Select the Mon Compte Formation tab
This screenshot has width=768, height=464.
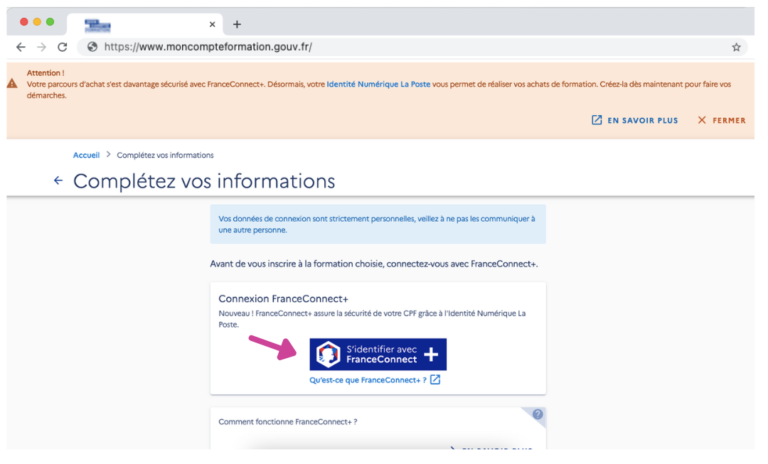[x=144, y=24]
